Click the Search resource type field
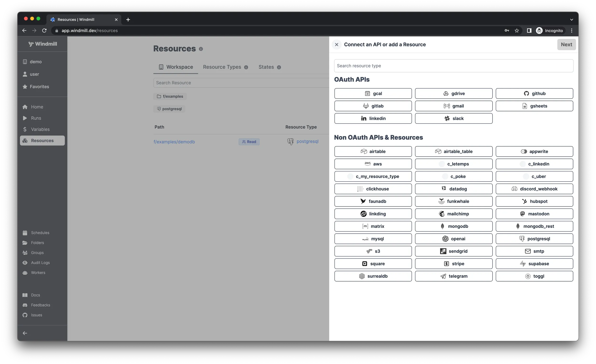Image resolution: width=596 pixels, height=364 pixels. point(453,66)
